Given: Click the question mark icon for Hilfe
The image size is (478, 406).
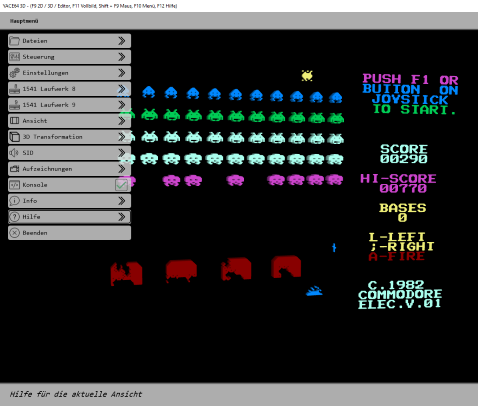Looking at the screenshot, I should (x=14, y=217).
